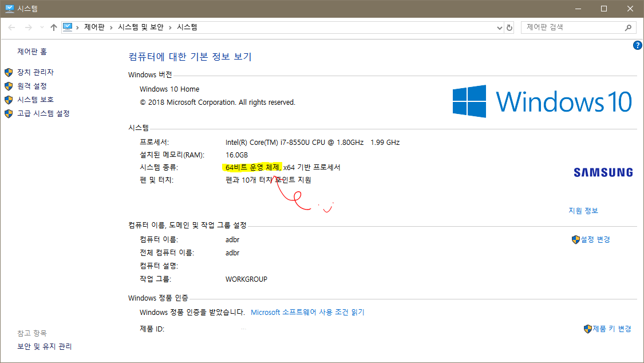
Task: Open 시스템 보호 link
Action: 35,100
